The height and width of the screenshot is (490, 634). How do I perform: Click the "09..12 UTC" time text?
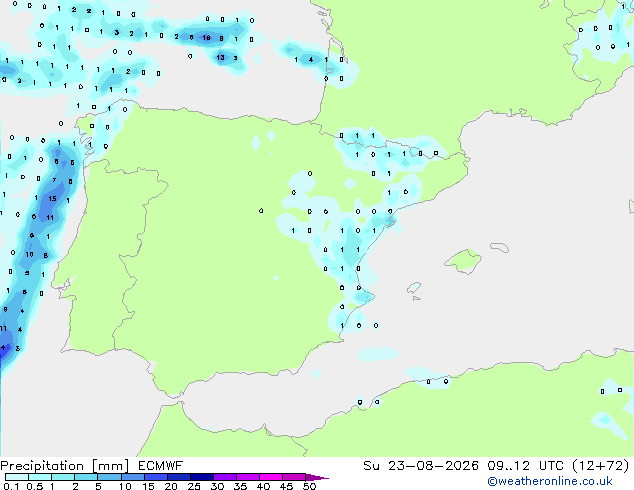click(525, 466)
